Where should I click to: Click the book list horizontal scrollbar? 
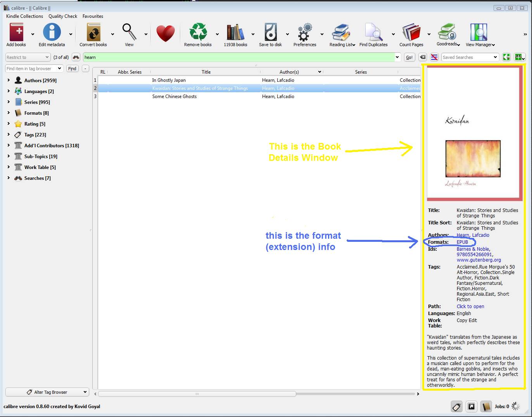click(197, 394)
